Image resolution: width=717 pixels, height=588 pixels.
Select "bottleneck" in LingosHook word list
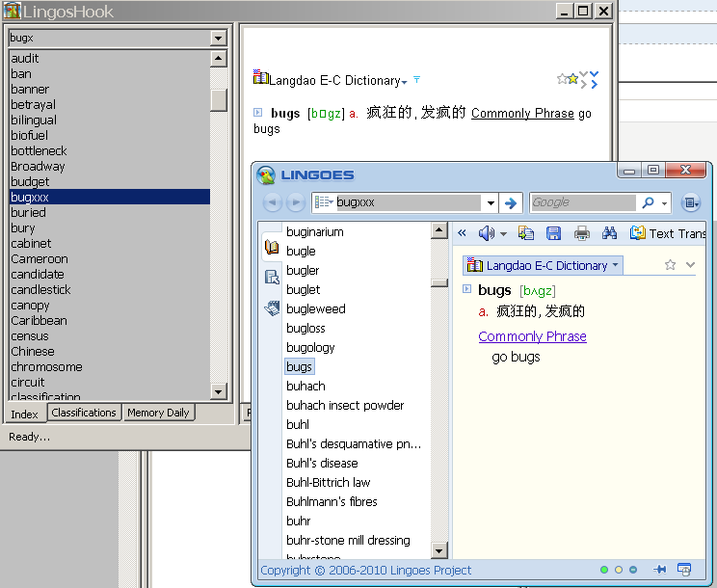tap(110, 151)
